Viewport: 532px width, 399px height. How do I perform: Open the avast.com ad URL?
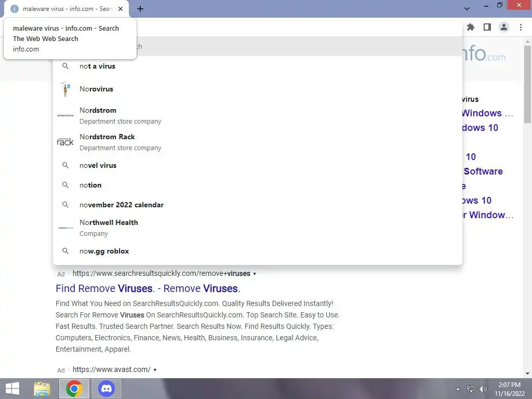click(x=112, y=369)
